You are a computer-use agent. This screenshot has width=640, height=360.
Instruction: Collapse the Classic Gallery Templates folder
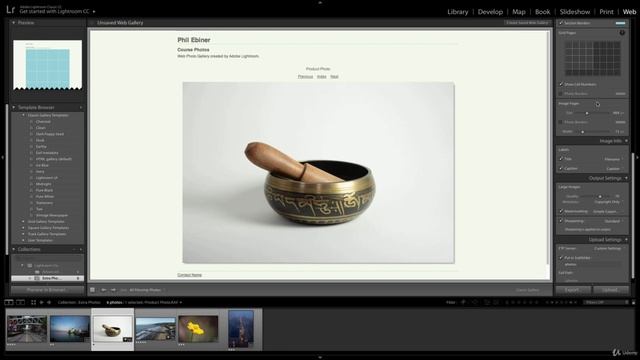[x=23, y=115]
